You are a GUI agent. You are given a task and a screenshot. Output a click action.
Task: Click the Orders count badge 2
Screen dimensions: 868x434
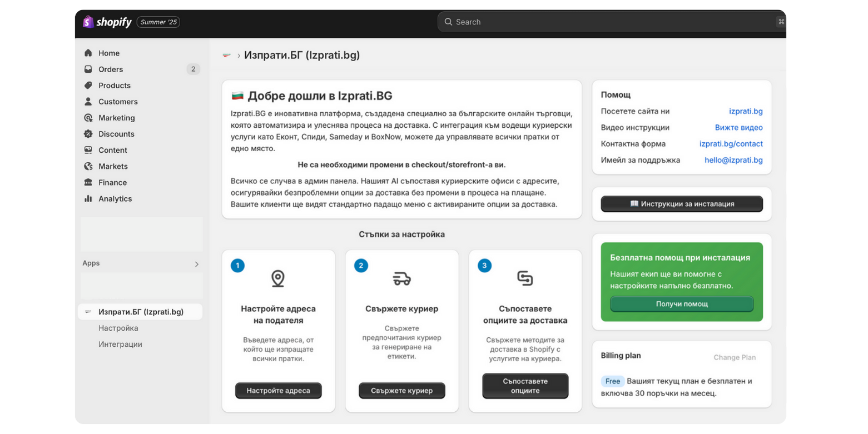(x=193, y=69)
